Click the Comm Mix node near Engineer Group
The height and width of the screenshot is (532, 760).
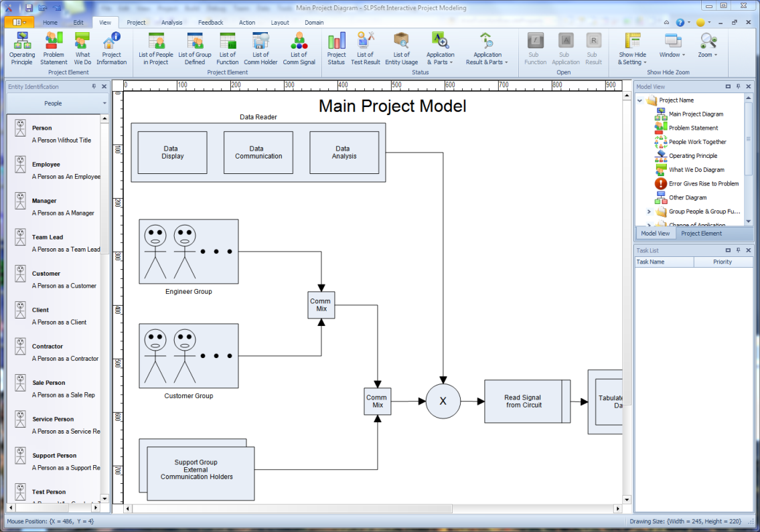click(x=321, y=304)
